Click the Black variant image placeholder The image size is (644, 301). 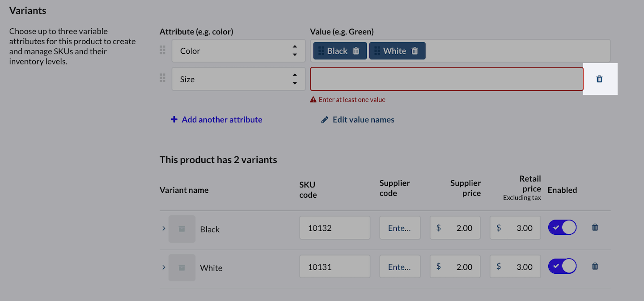coord(182,229)
